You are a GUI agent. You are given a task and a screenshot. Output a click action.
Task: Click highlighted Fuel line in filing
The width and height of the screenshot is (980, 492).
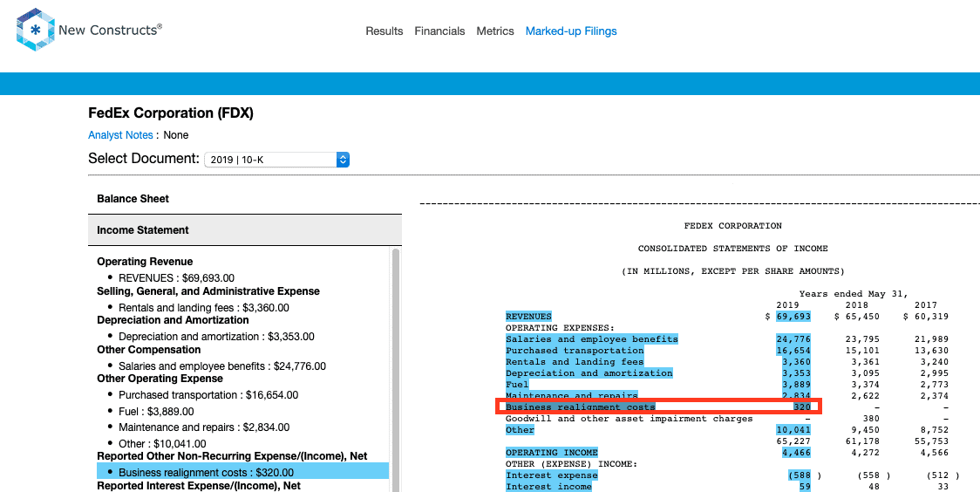tap(517, 385)
